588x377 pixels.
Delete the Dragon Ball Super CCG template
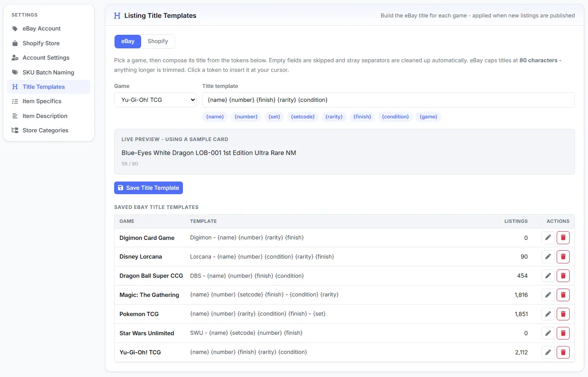pyautogui.click(x=563, y=276)
